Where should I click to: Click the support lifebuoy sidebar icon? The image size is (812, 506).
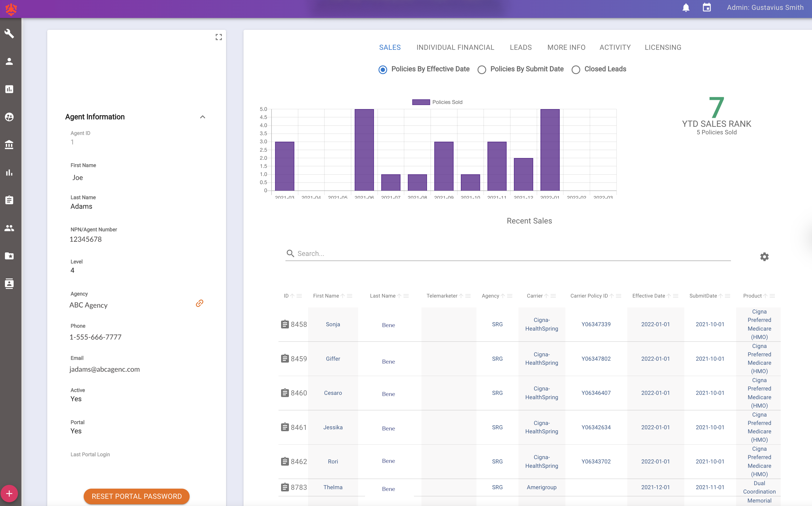pos(9,117)
